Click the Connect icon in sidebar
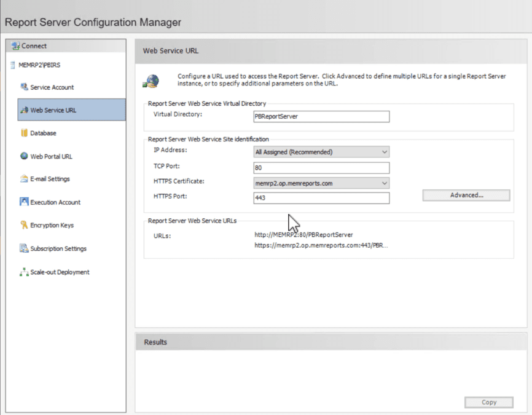532x415 pixels. point(15,46)
